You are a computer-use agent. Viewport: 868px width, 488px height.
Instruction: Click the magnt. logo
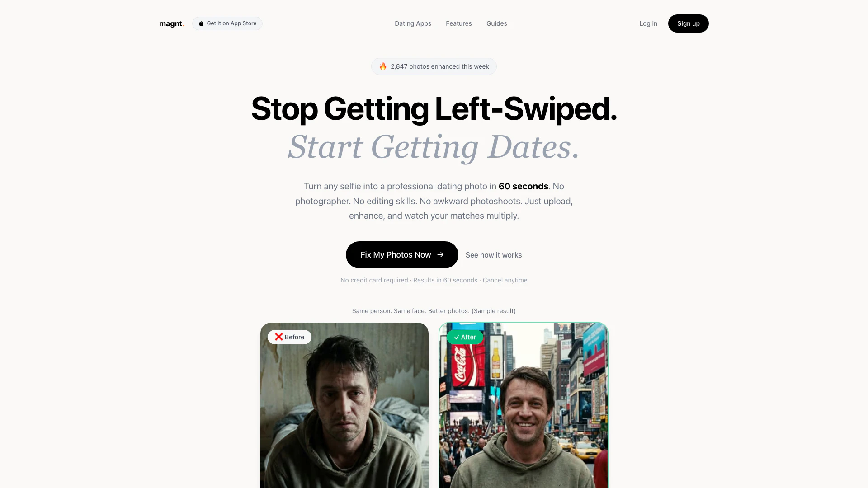172,23
